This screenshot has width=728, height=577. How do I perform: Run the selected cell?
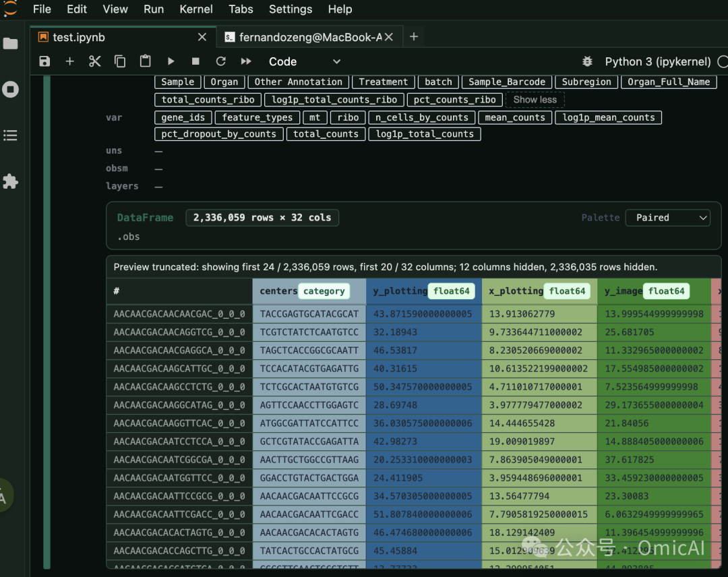[171, 61]
